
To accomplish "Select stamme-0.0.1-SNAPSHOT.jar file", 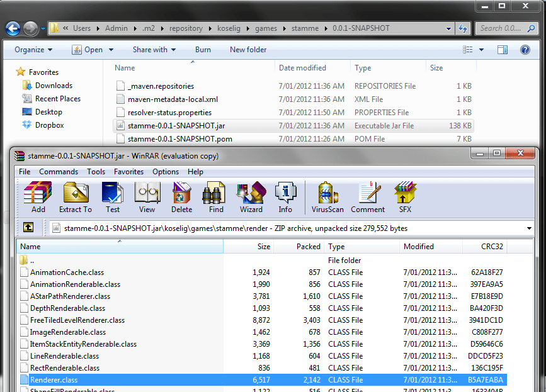I will 293,126.
